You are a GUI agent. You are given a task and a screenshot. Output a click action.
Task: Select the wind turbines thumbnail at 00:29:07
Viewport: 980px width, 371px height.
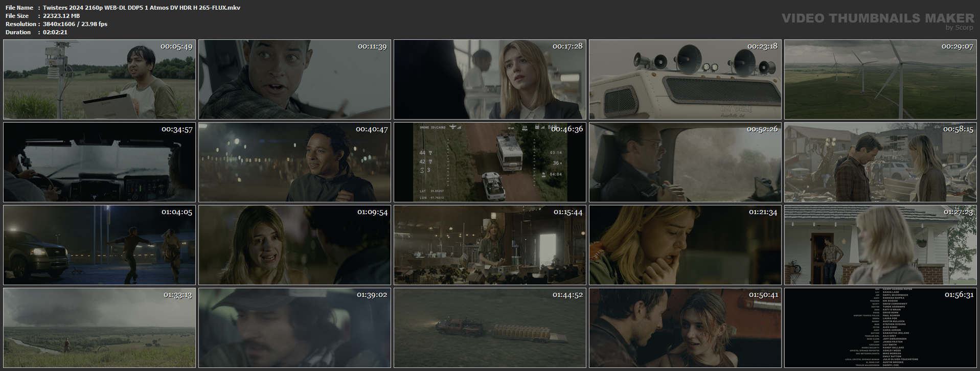click(x=880, y=80)
